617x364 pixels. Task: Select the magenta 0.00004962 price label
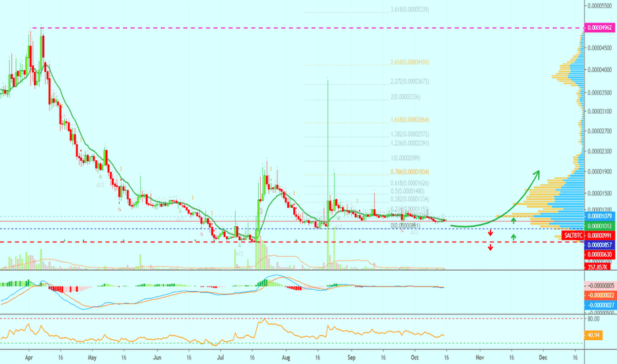click(600, 28)
